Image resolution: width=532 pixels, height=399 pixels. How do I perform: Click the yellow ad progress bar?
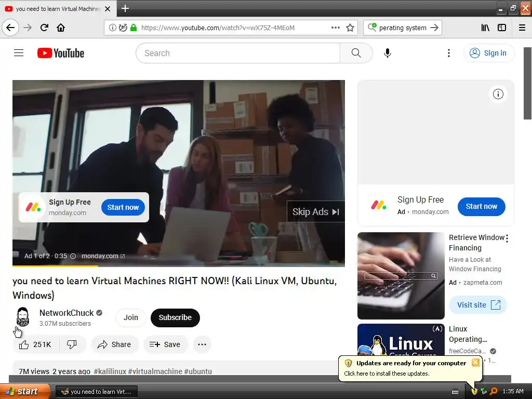pyautogui.click(x=55, y=266)
